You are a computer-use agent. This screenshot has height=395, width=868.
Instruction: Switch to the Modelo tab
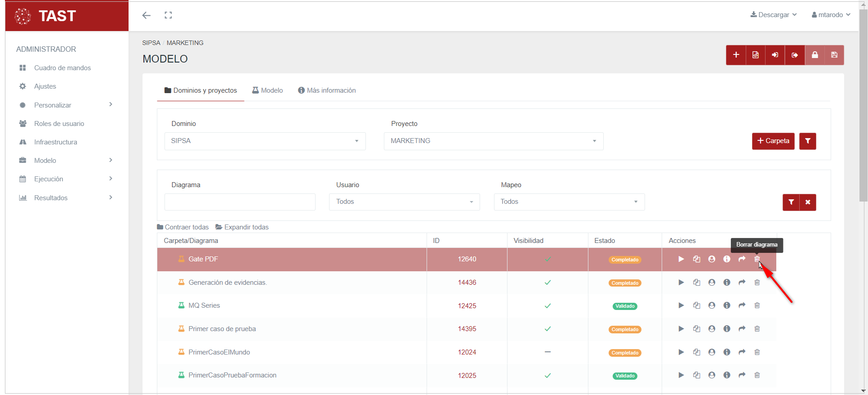(x=267, y=90)
